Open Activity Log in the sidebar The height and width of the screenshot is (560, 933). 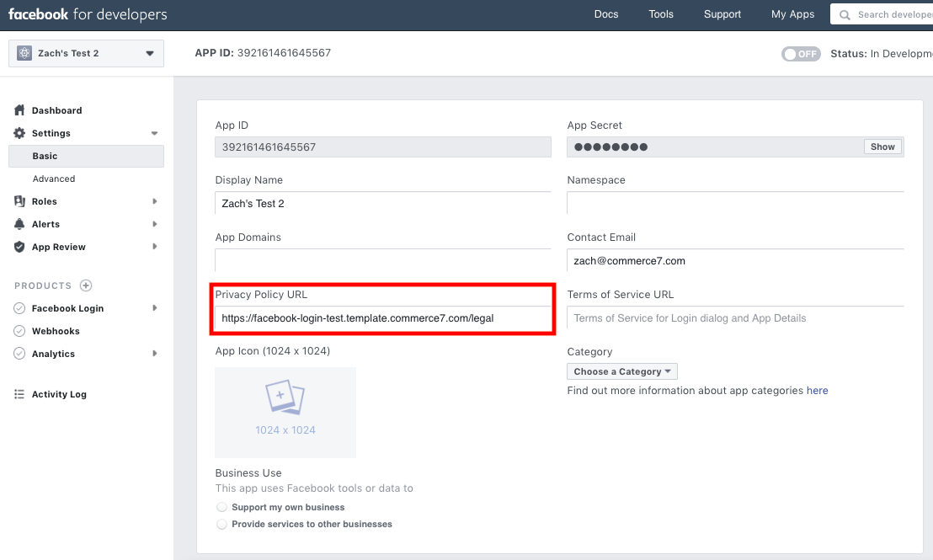tap(59, 394)
